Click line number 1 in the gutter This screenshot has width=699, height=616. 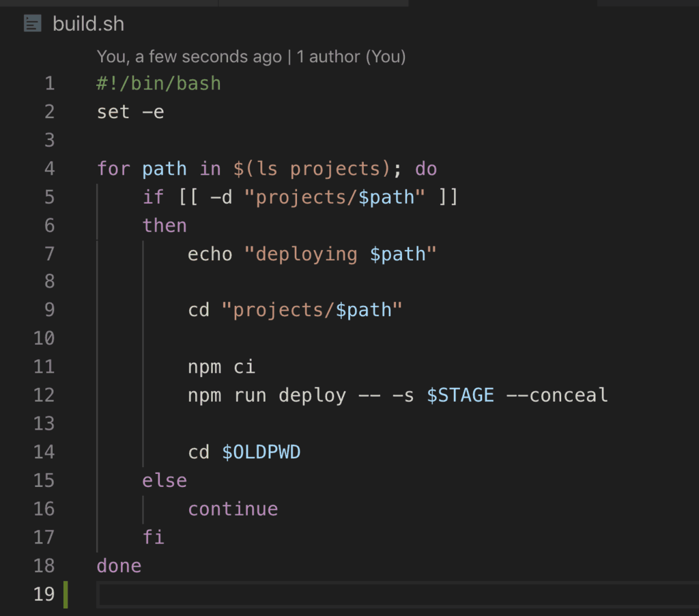click(x=49, y=84)
